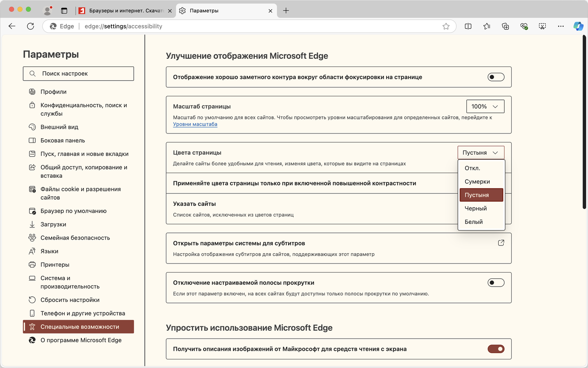Click the Copilot icon in the toolbar

point(578,26)
